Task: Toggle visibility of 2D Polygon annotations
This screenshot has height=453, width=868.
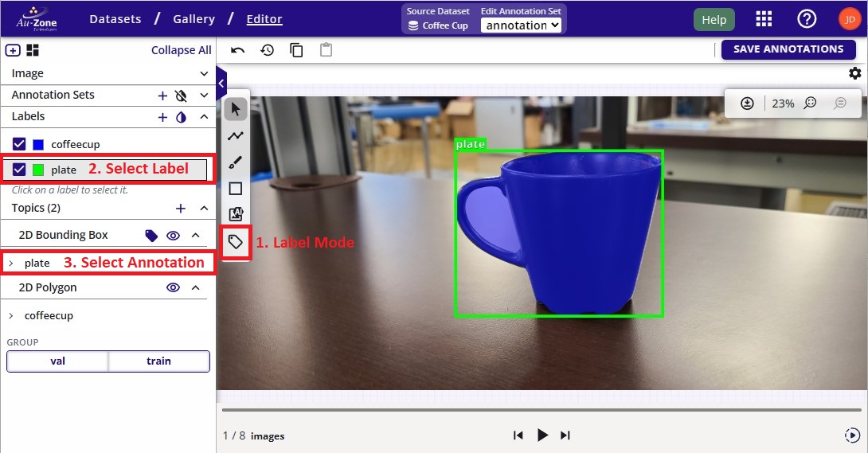Action: pos(173,287)
